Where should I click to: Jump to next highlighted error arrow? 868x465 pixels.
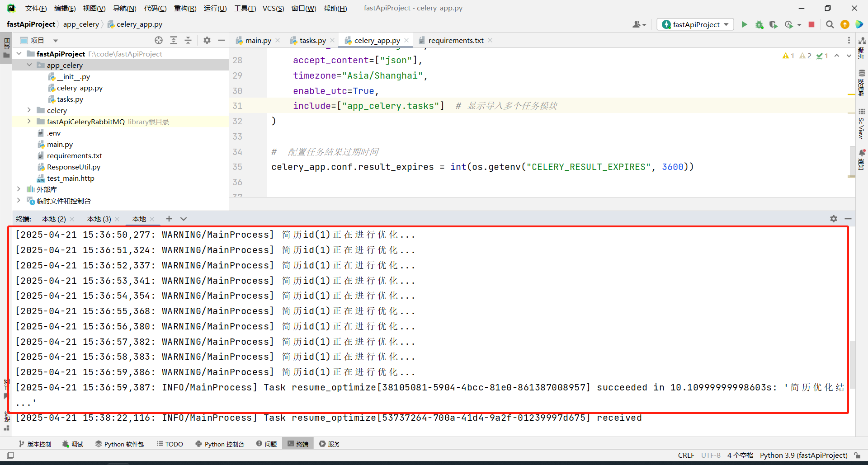(849, 56)
